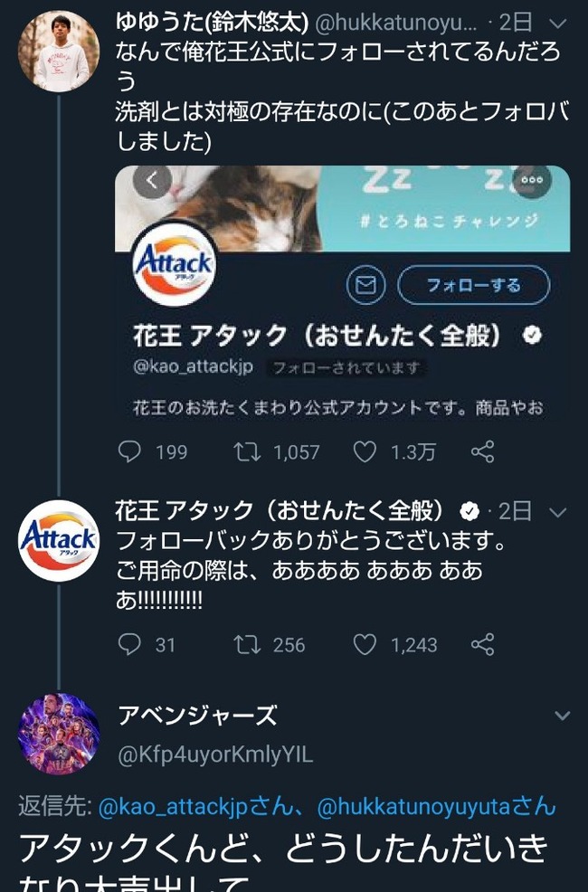Retweet the Attack reply showing 256

coord(247,644)
